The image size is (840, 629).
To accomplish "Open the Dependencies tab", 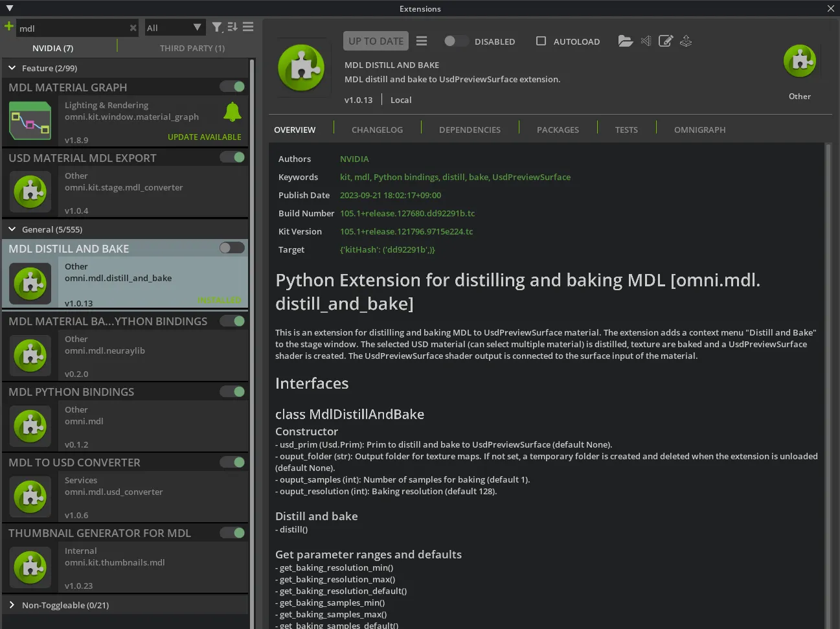I will pos(470,130).
